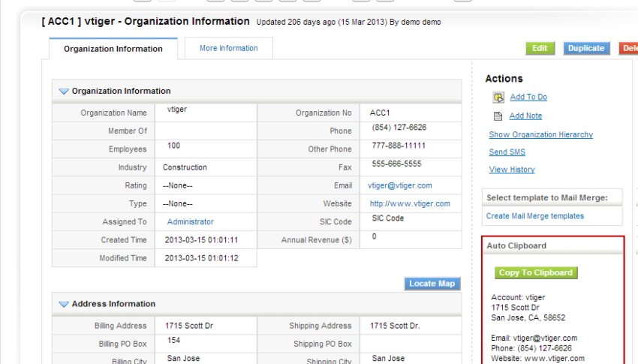Click the Add Note page icon
638x364 pixels.
(x=498, y=116)
